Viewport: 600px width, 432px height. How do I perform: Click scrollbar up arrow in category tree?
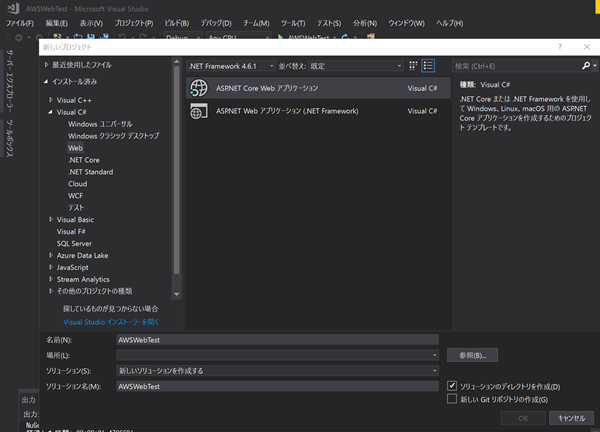pyautogui.click(x=176, y=61)
